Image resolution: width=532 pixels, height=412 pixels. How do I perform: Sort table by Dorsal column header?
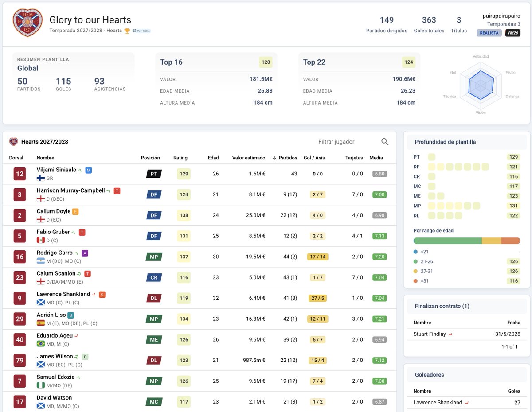[16, 158]
